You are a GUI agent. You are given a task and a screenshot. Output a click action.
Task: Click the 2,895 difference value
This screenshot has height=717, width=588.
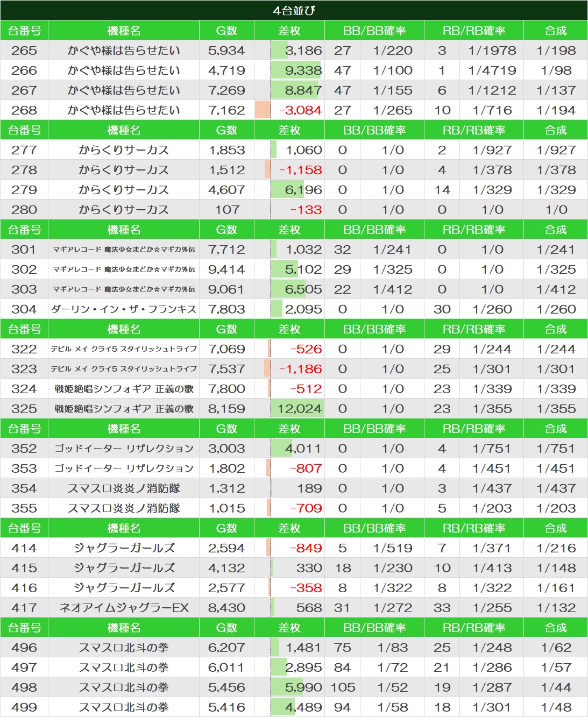pyautogui.click(x=303, y=668)
